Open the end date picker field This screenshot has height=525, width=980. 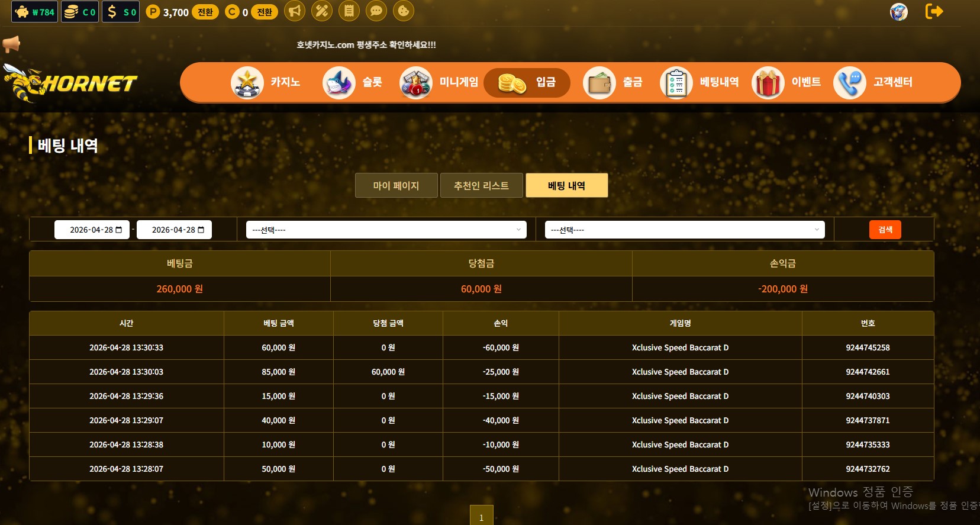175,230
